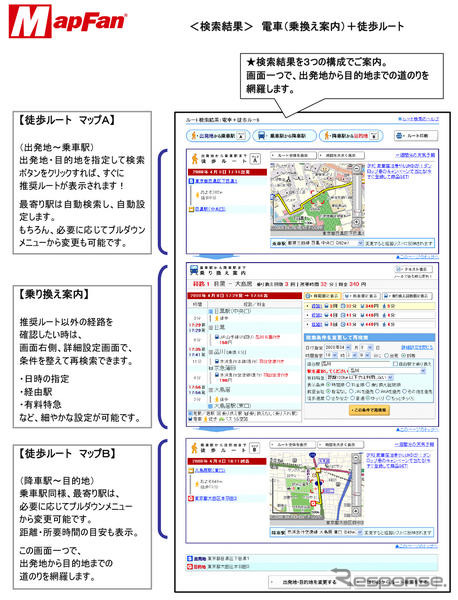Click the text display button
The width and height of the screenshot is (458, 600).
[x=414, y=269]
